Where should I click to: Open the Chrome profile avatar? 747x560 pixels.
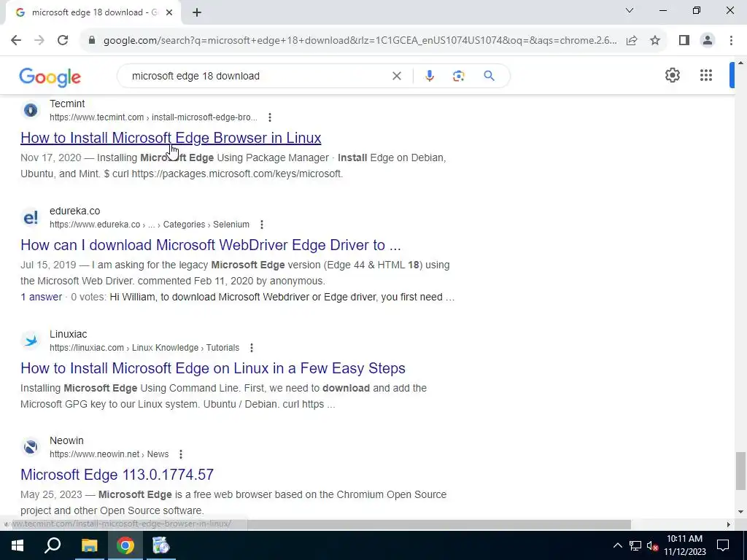point(708,41)
